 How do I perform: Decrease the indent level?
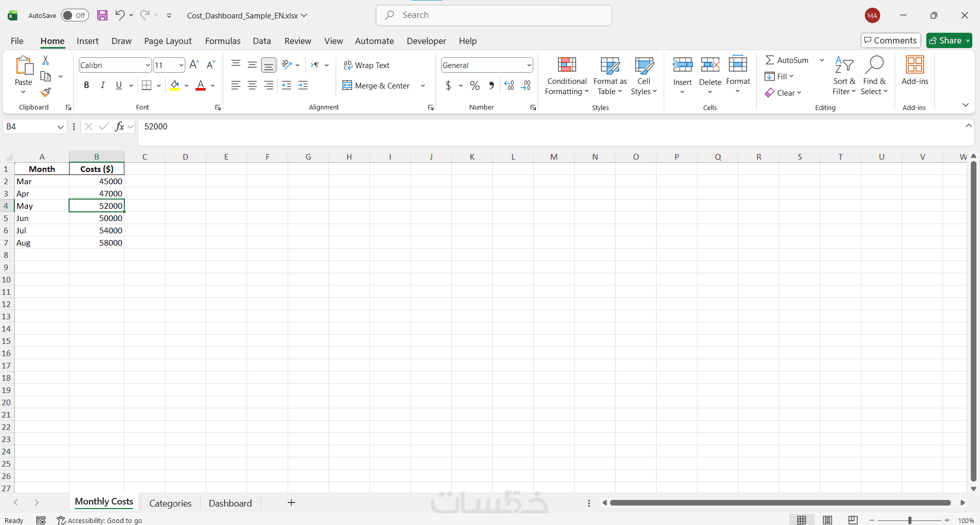point(287,85)
